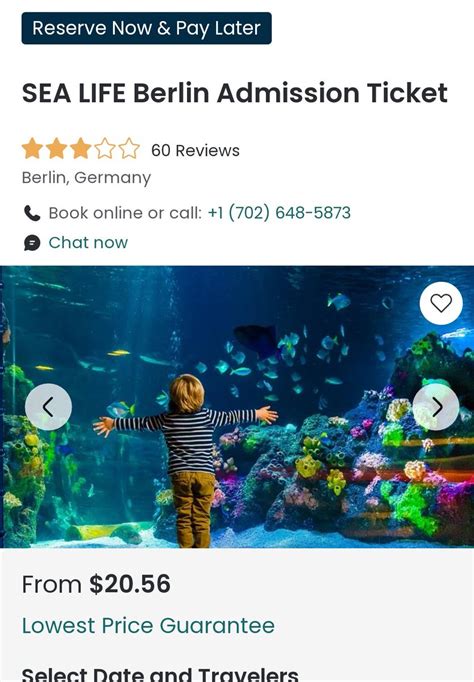474x682 pixels.
Task: Click the Select Date and Travelers heading
Action: coord(160,674)
